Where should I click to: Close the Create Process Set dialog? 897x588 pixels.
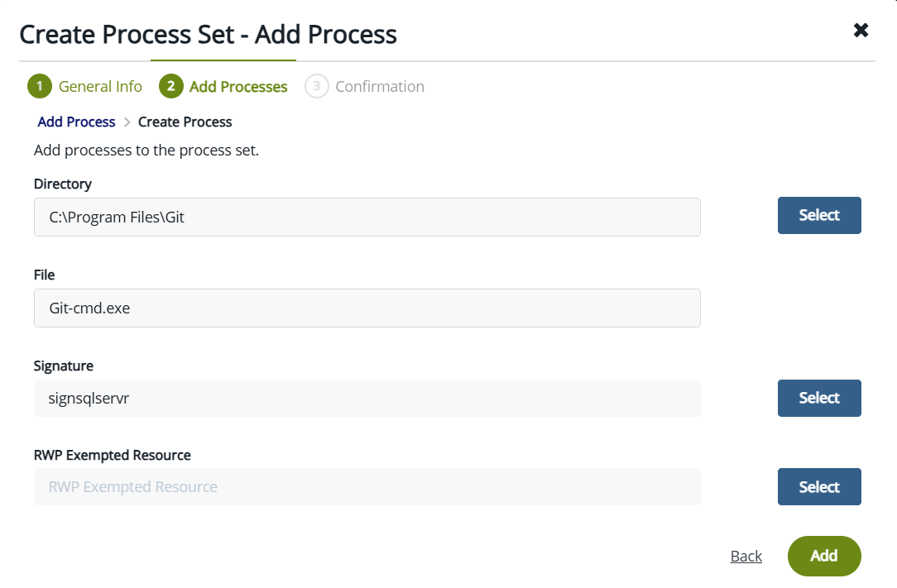click(861, 31)
